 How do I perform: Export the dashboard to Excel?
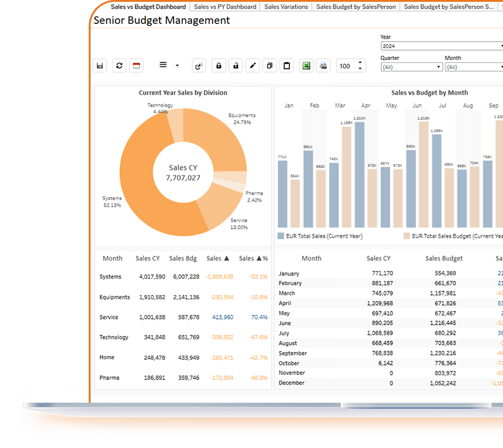(305, 65)
